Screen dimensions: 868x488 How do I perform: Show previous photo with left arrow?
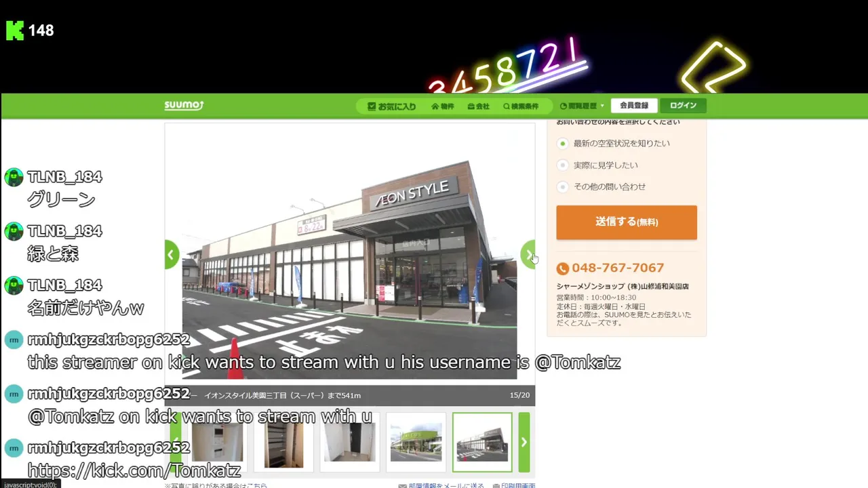coord(172,255)
